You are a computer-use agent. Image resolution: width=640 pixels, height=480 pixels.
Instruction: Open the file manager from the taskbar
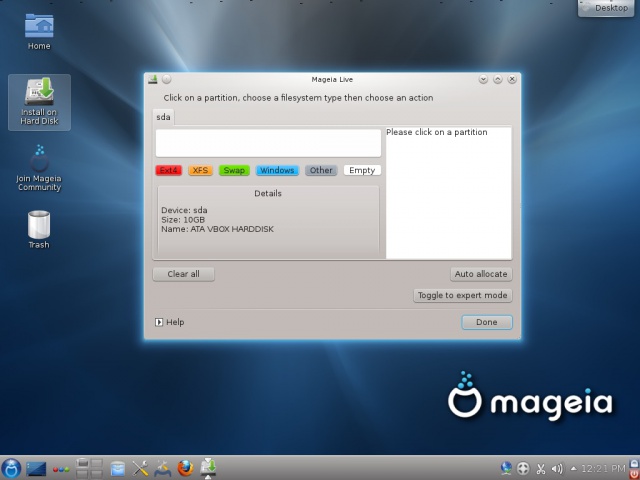[117, 469]
